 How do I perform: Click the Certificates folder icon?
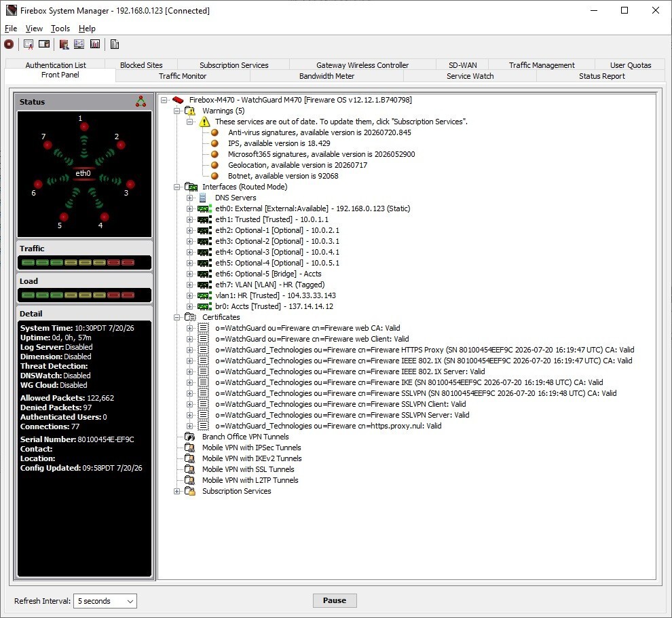(x=190, y=317)
